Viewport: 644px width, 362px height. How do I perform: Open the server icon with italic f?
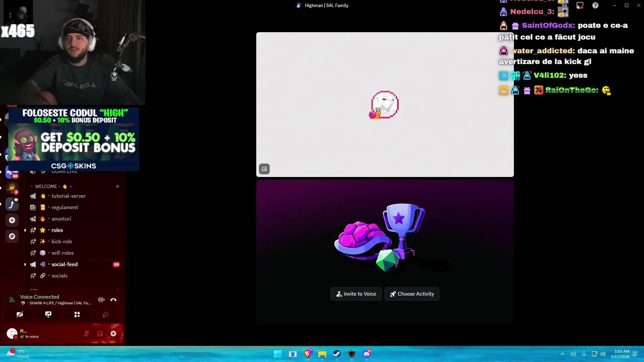[12, 204]
